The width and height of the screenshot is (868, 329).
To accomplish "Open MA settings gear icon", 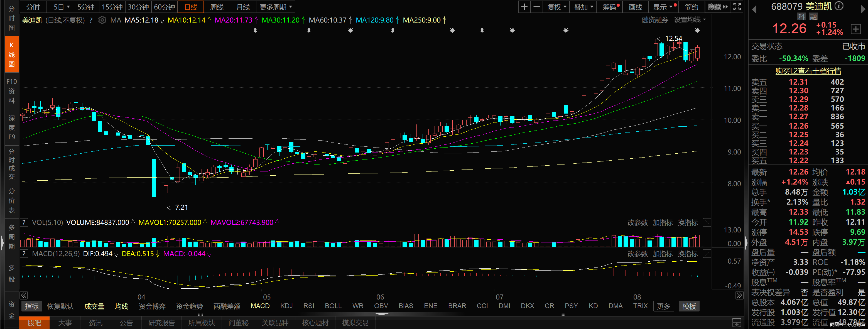I will 102,20.
